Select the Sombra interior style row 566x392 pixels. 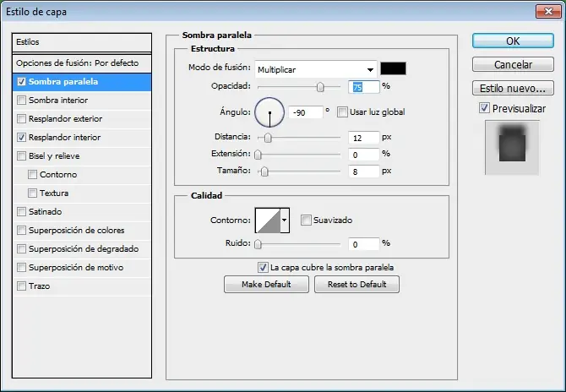(82, 100)
